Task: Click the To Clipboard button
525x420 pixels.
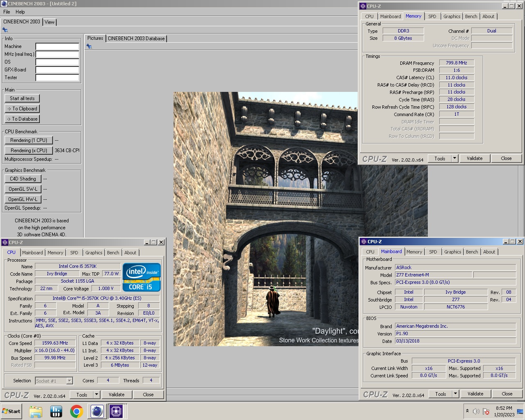Action: coord(22,109)
